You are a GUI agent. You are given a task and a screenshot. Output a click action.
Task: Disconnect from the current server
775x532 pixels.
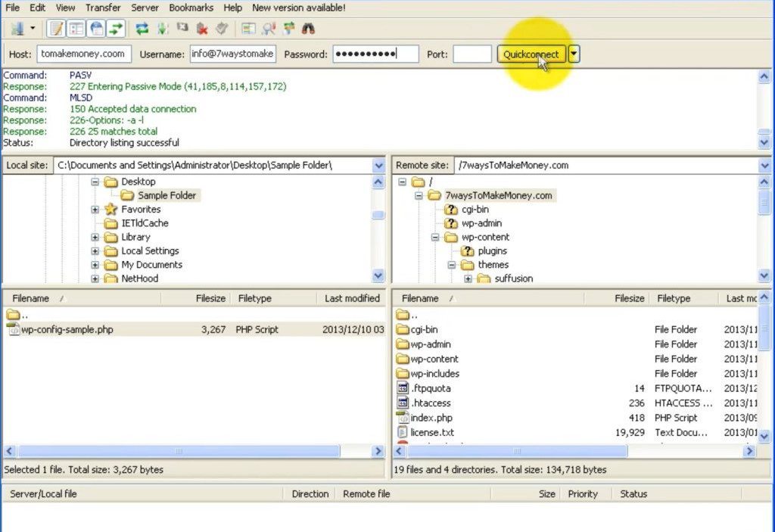pyautogui.click(x=202, y=30)
